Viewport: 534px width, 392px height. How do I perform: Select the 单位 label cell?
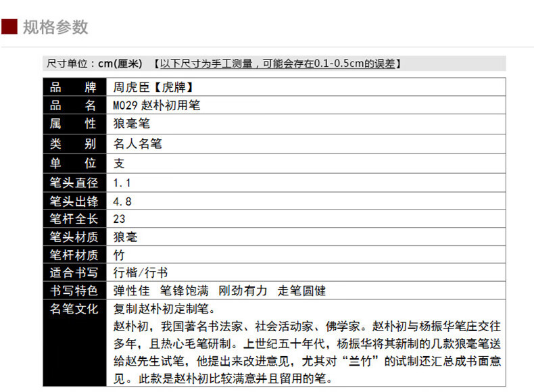click(74, 164)
